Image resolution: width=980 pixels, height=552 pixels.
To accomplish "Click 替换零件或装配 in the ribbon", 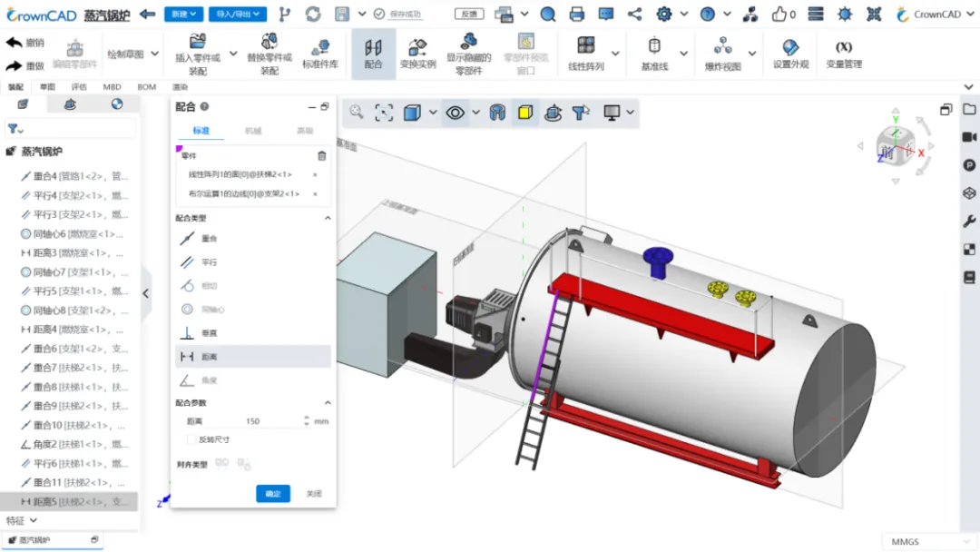I will 269,55.
